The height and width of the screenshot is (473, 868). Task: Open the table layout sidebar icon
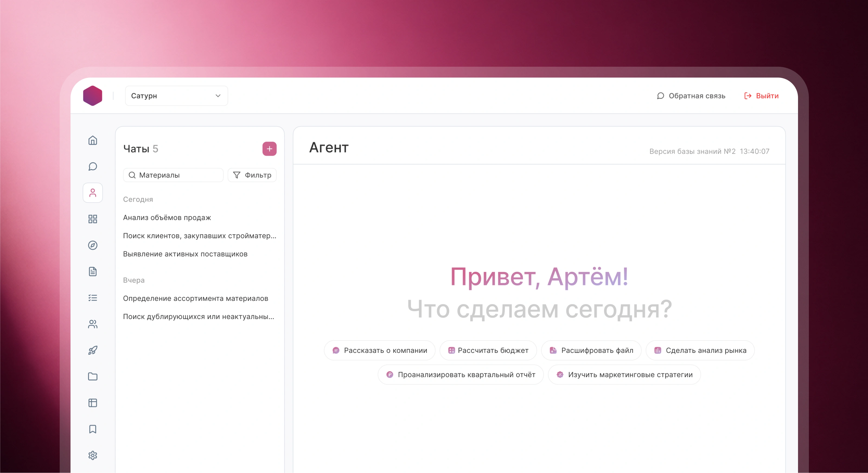pyautogui.click(x=93, y=403)
